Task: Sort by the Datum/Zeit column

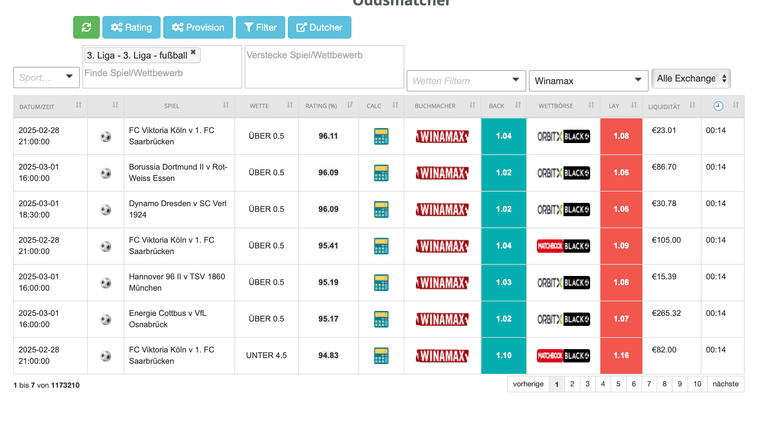Action: click(50, 106)
